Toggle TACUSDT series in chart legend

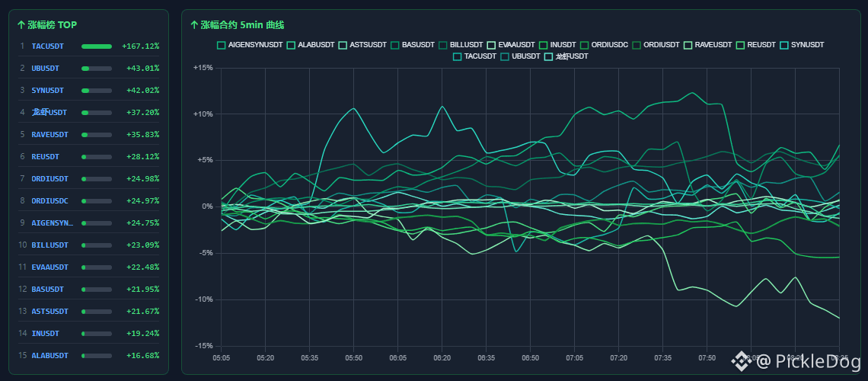coord(475,56)
